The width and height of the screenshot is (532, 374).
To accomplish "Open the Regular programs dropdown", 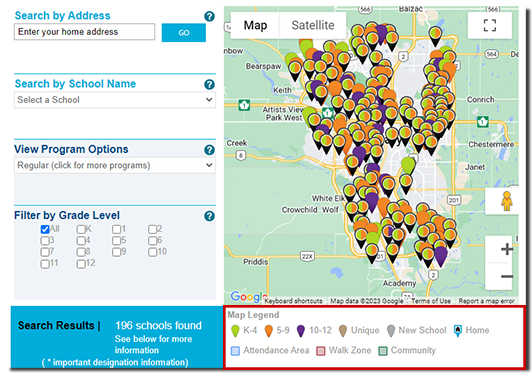I will [115, 165].
